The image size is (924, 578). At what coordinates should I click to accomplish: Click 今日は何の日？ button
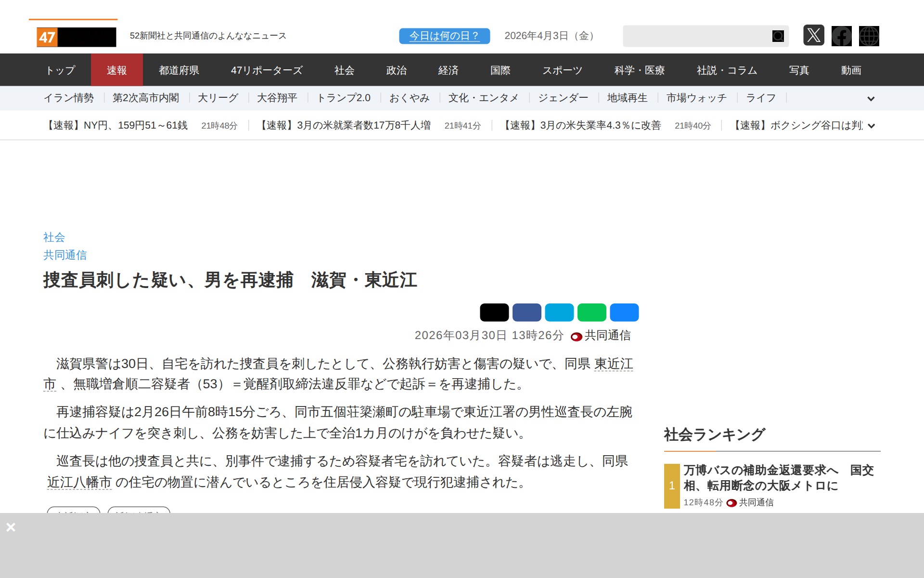[x=444, y=36]
